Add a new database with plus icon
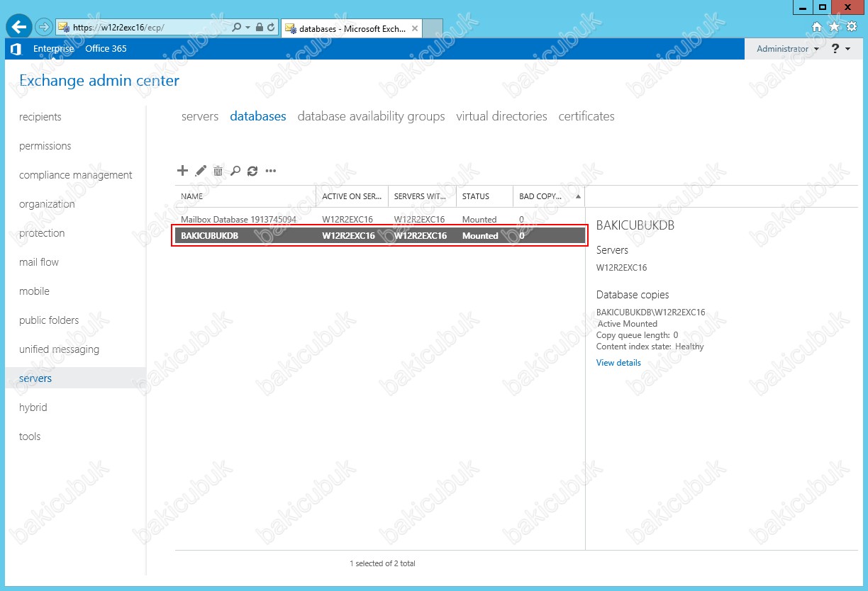This screenshot has width=868, height=591. (x=182, y=171)
